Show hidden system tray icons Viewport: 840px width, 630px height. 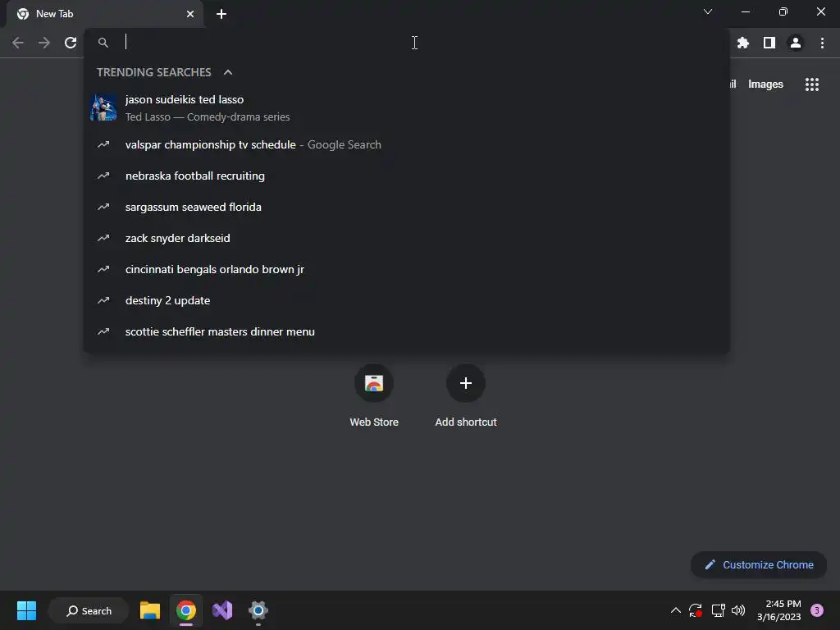[x=676, y=610]
